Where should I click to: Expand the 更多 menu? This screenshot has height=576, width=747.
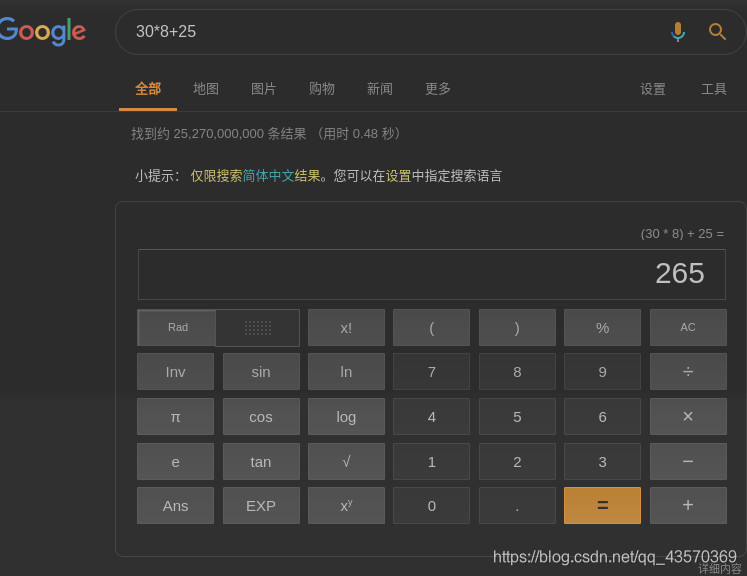(x=438, y=89)
